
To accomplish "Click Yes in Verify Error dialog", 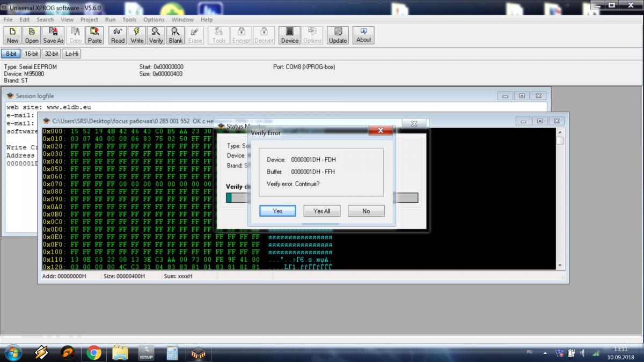I will [277, 211].
